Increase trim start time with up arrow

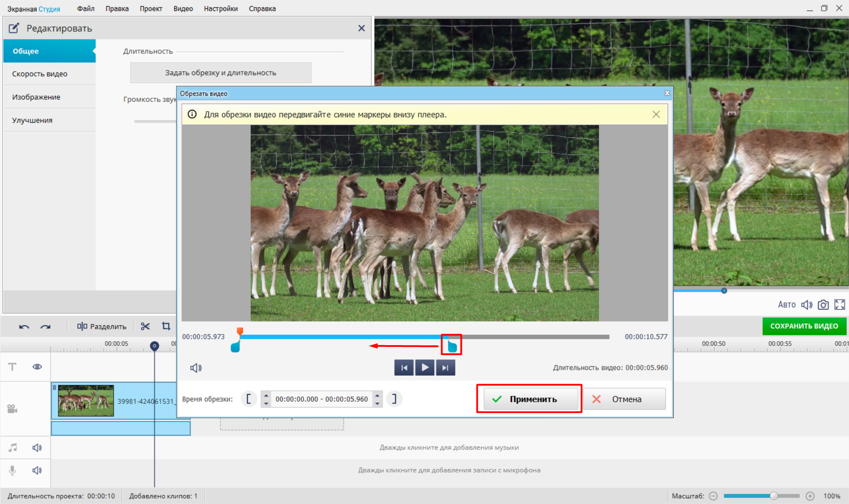(x=266, y=395)
